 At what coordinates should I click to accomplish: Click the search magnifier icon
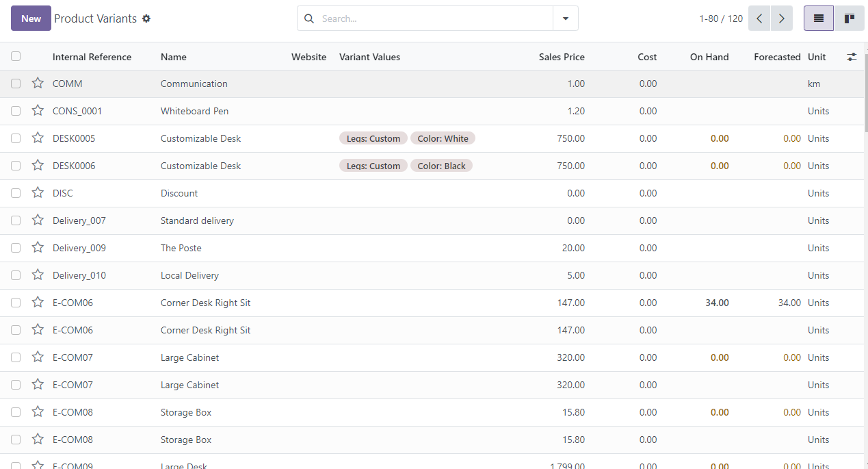[x=308, y=18]
